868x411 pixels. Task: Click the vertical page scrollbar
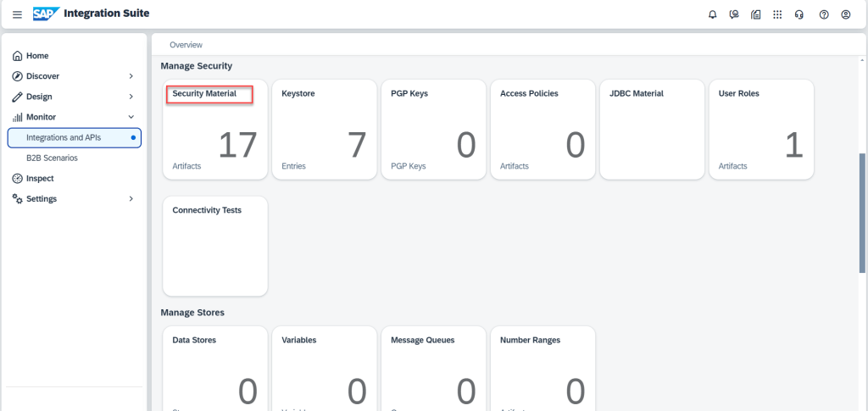[862, 212]
